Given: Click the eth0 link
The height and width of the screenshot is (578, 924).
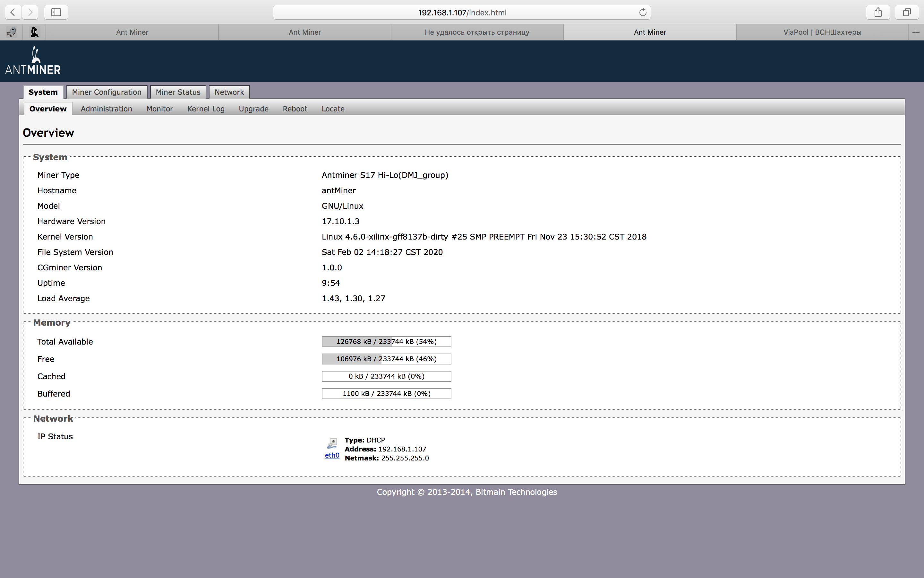Looking at the screenshot, I should point(332,455).
